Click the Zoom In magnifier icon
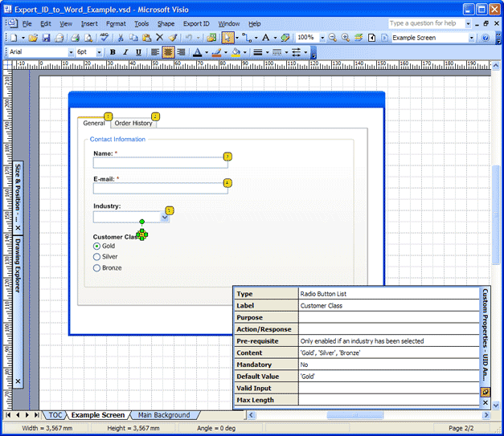This screenshot has width=504, height=436. click(x=346, y=38)
